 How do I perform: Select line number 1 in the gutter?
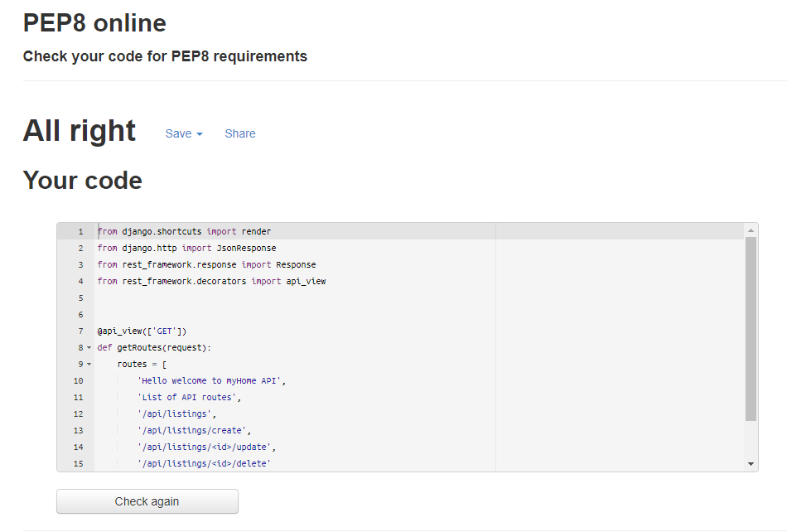point(80,231)
